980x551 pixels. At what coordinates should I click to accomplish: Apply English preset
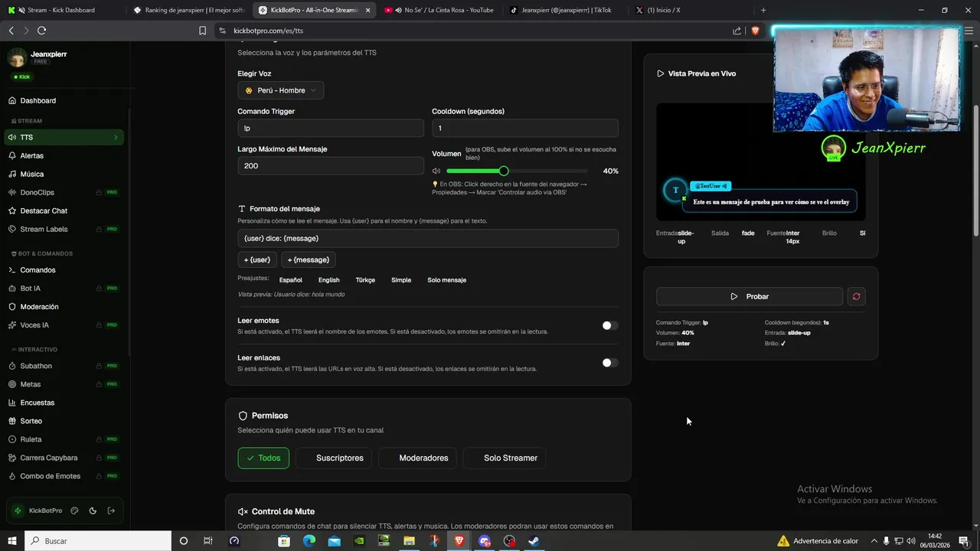coord(329,280)
